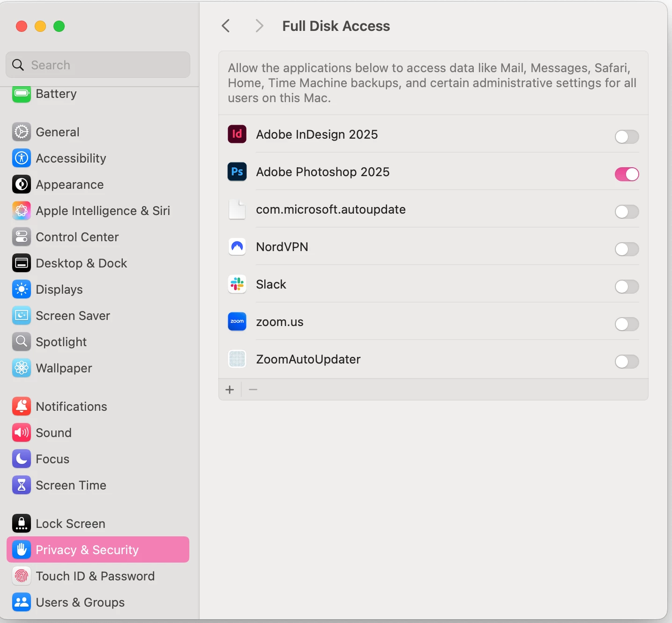
Task: Select Notifications in the sidebar
Action: point(72,407)
